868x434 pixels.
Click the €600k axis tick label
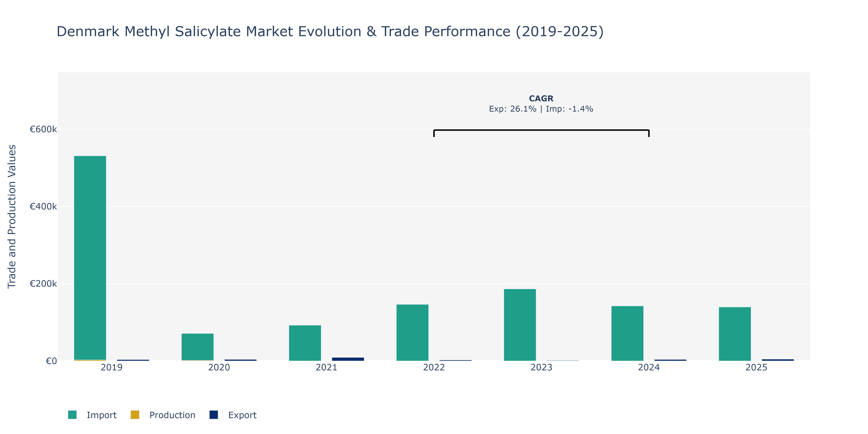pyautogui.click(x=43, y=129)
